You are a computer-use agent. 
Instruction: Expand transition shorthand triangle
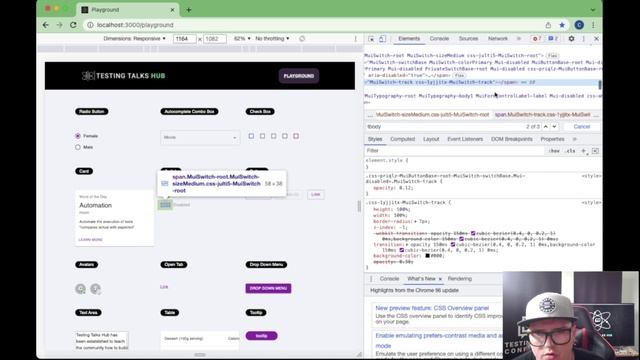407,244
